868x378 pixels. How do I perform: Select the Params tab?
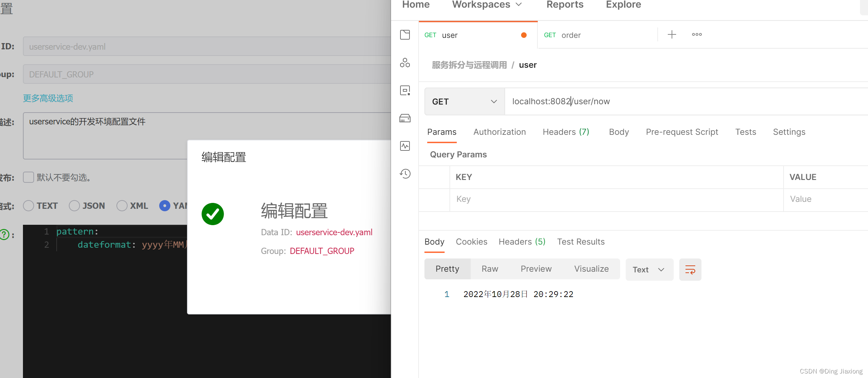click(x=441, y=132)
